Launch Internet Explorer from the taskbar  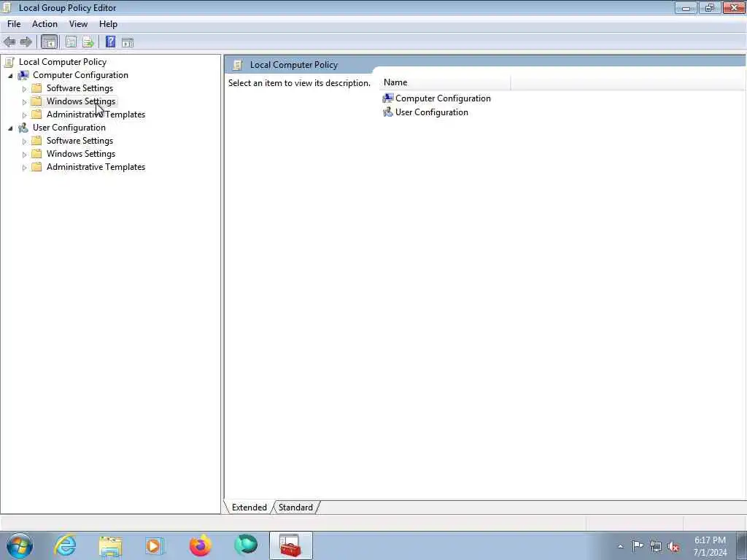coord(65,545)
